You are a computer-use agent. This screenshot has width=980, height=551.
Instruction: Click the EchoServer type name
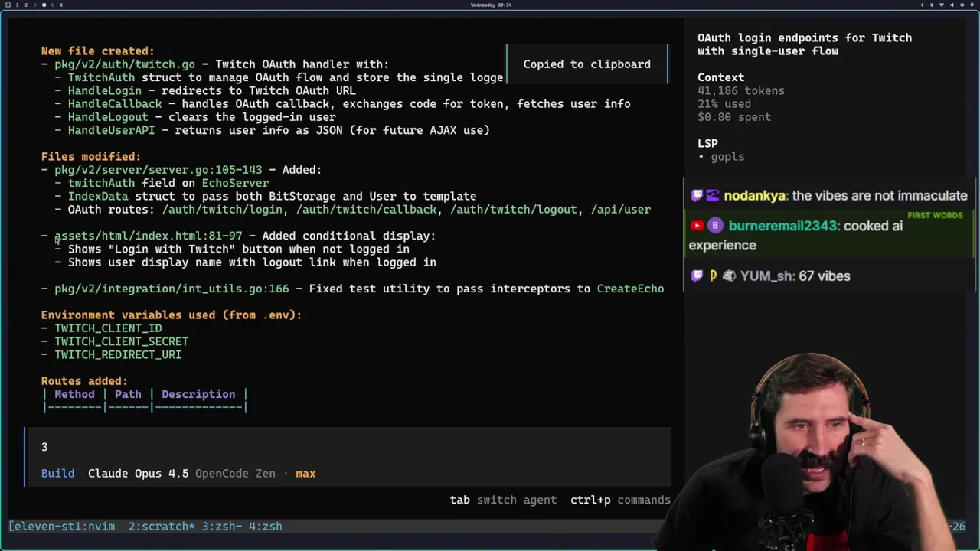click(235, 183)
